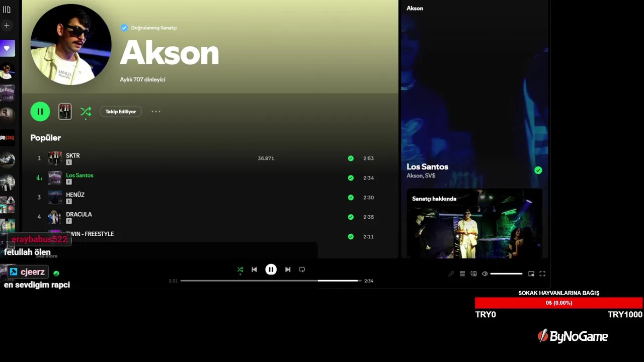Open Sanatçı hakkında artist card
644x362 pixels.
point(474,224)
